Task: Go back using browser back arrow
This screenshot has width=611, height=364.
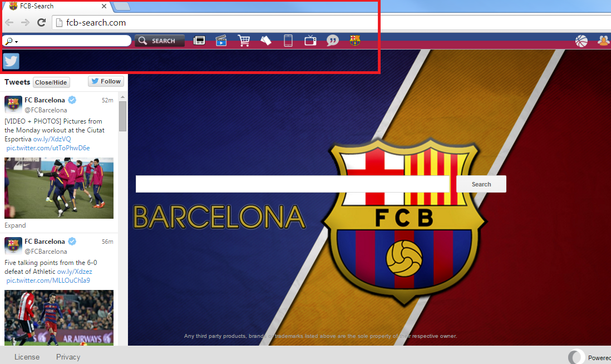Action: pyautogui.click(x=9, y=23)
